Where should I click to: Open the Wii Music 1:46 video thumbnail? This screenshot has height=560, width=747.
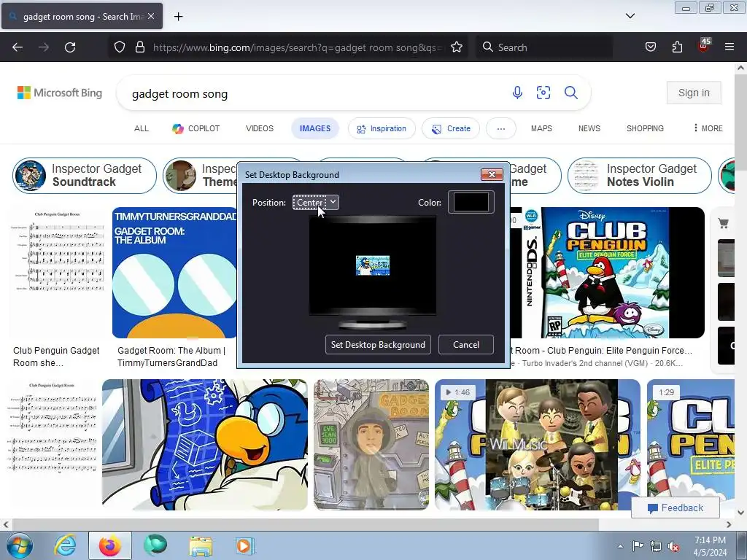[x=538, y=444]
